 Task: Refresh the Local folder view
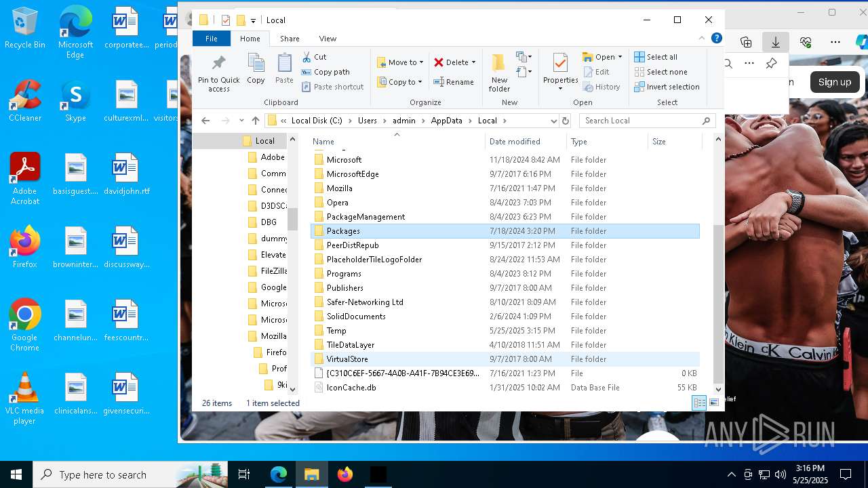566,121
